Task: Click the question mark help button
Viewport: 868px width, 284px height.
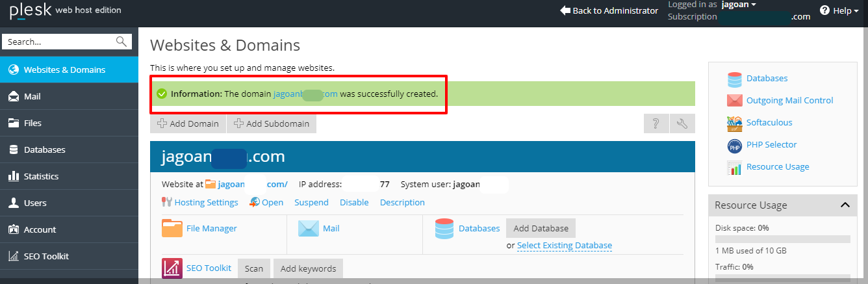Action: tap(656, 123)
